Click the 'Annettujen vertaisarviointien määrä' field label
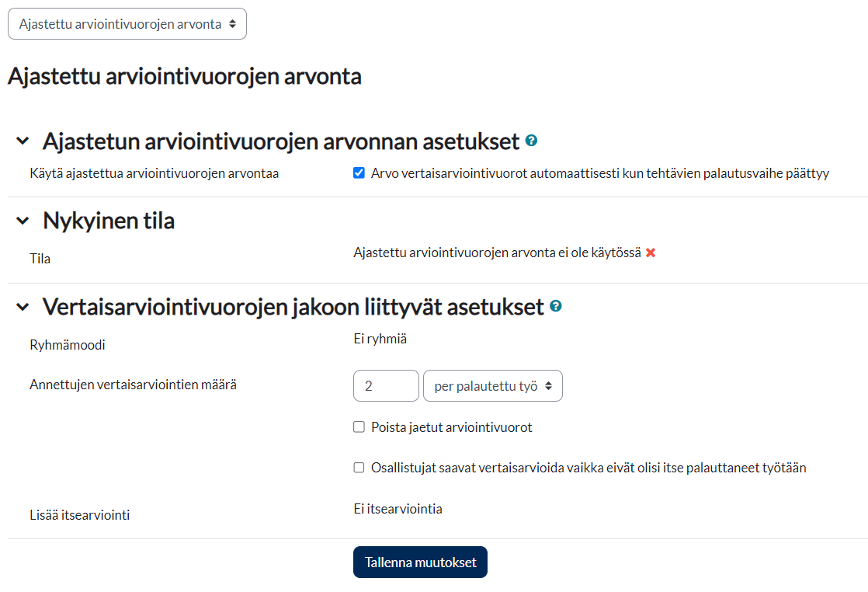 point(133,384)
